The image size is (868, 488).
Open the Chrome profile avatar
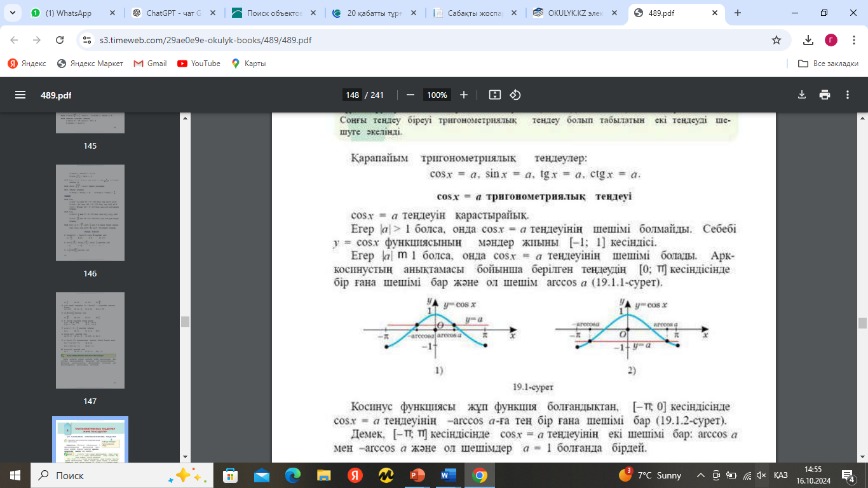(x=831, y=40)
